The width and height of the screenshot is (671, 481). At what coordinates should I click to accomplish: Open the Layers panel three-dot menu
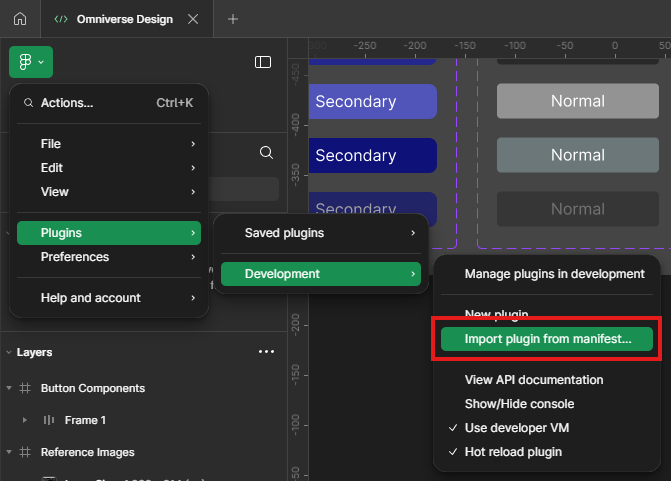[266, 352]
